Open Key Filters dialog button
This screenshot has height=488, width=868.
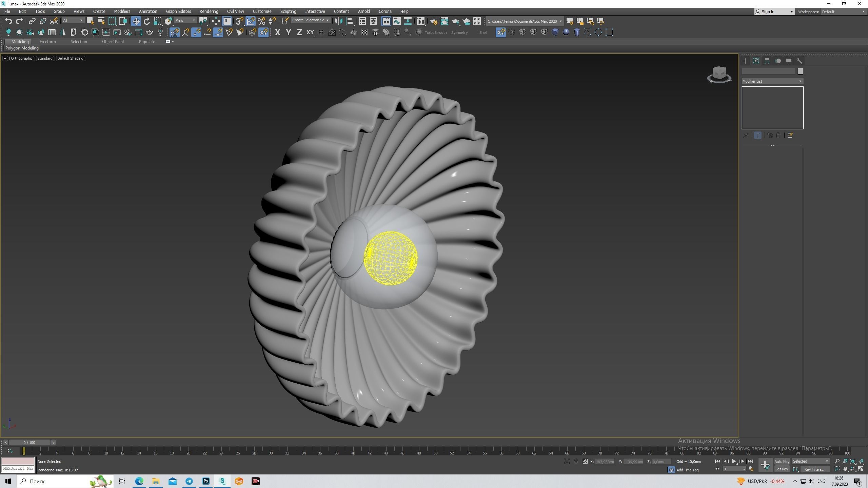pyautogui.click(x=815, y=469)
